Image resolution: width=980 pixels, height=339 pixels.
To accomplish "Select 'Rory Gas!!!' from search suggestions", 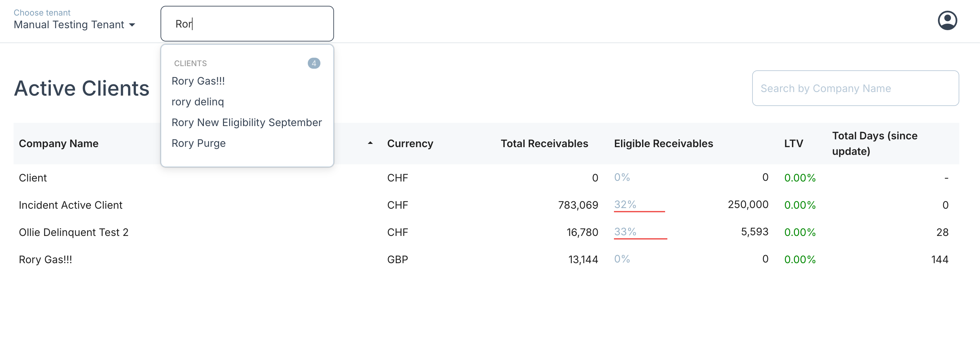I will 198,81.
